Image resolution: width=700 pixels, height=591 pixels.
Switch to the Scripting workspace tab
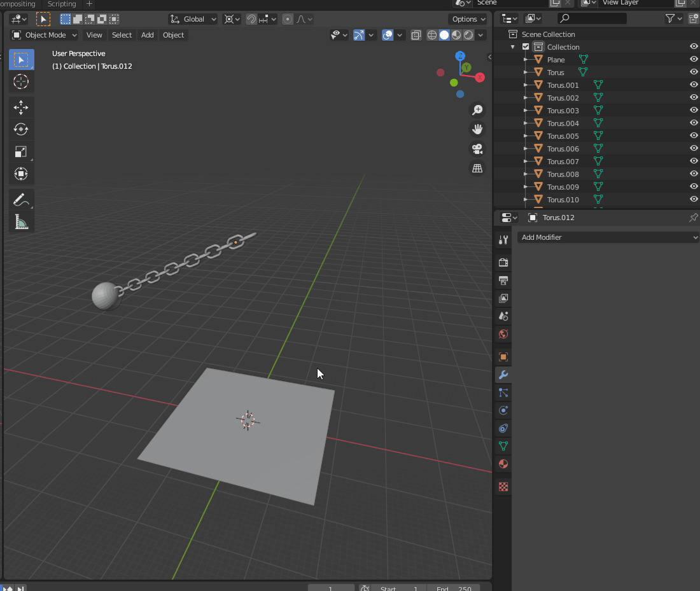point(62,4)
